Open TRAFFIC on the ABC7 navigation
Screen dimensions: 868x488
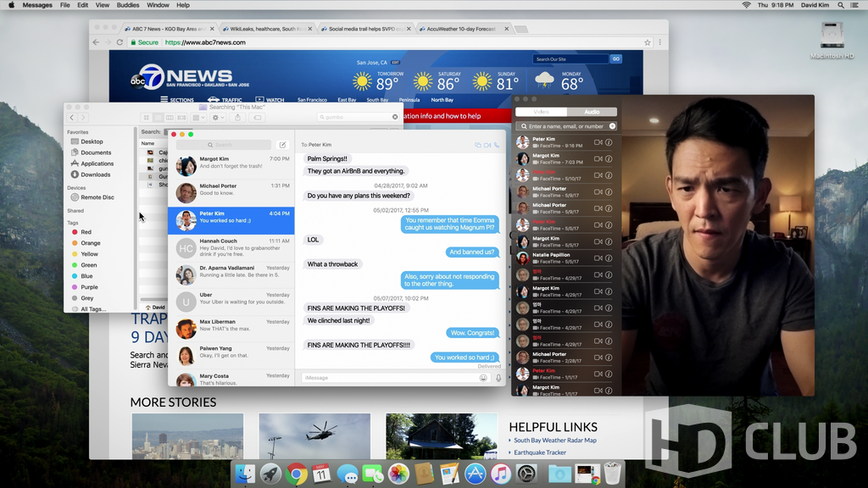point(225,100)
